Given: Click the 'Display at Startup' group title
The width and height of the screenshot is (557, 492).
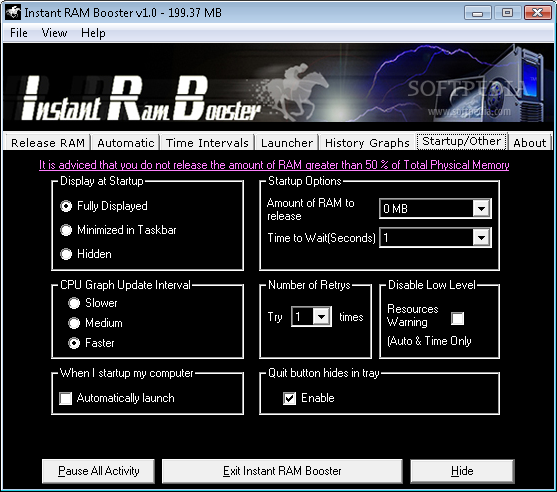Looking at the screenshot, I should click(102, 181).
